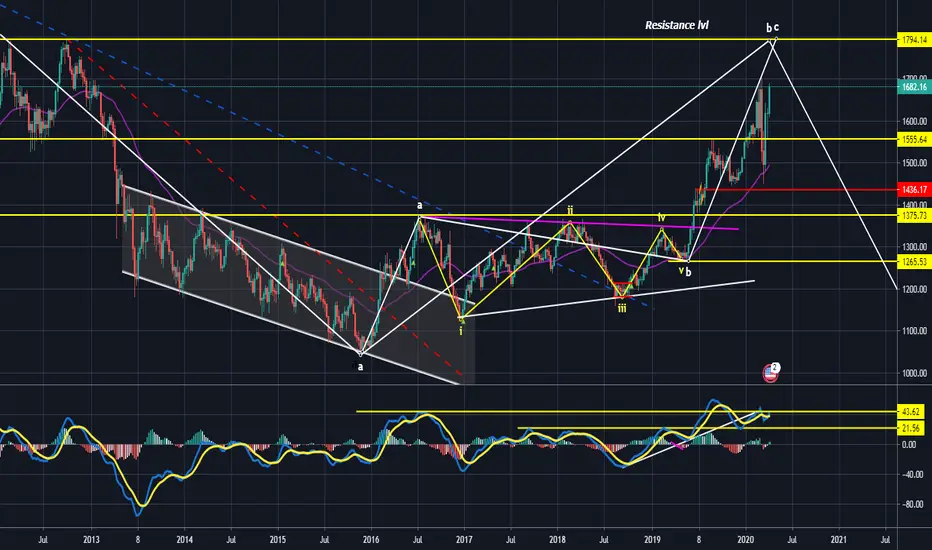Click the 1200.00 price scale value
This screenshot has height=550, width=932.
(914, 289)
